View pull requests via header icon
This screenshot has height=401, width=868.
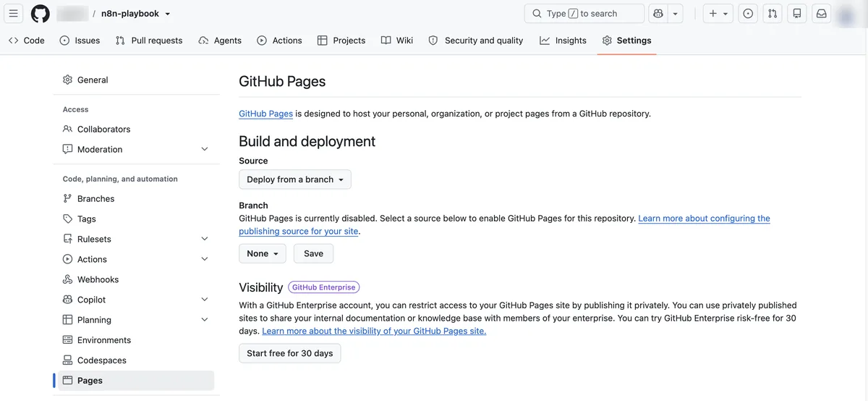773,14
